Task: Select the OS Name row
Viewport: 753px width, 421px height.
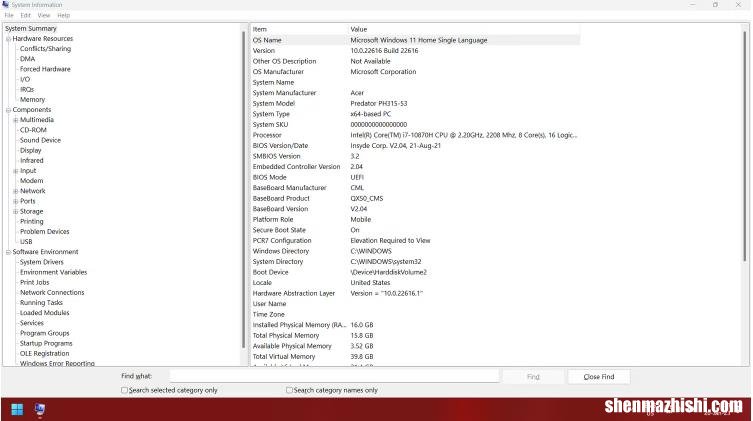Action: point(415,40)
